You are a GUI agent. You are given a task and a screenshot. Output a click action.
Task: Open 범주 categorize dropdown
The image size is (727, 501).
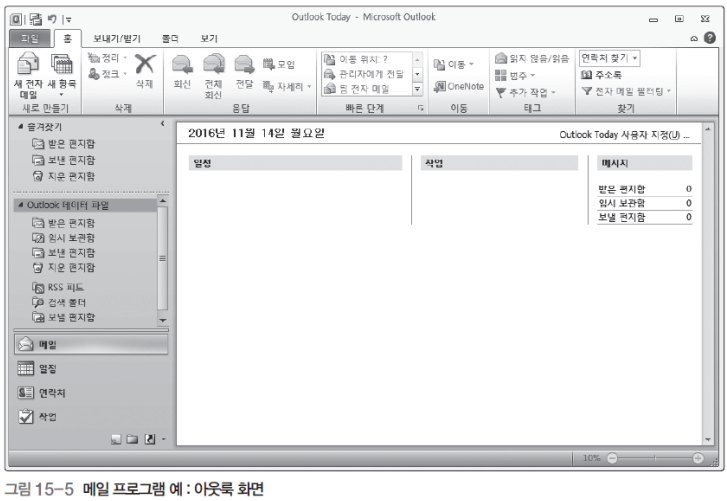(x=515, y=75)
